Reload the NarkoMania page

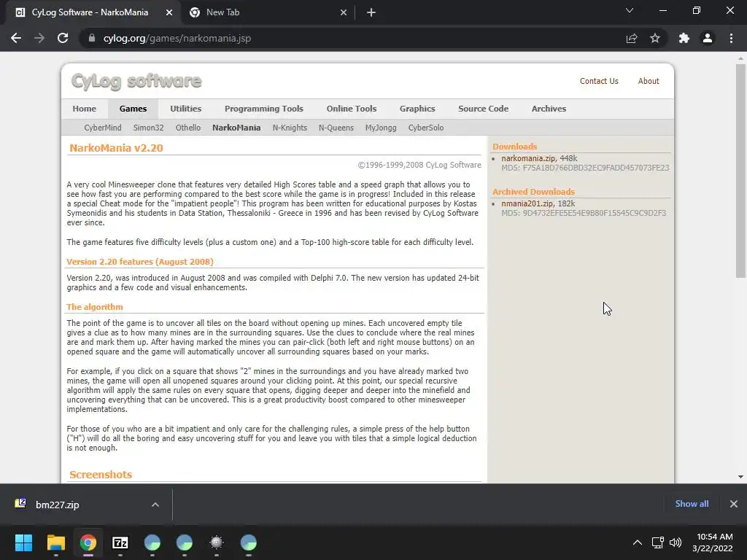pos(63,38)
